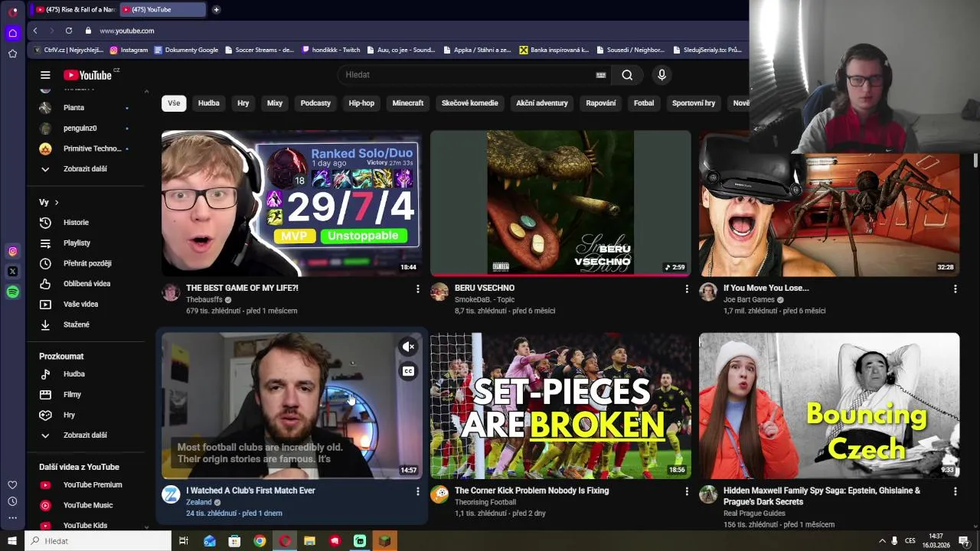980x551 pixels.
Task: Go back with the browser back arrow
Action: point(35,31)
